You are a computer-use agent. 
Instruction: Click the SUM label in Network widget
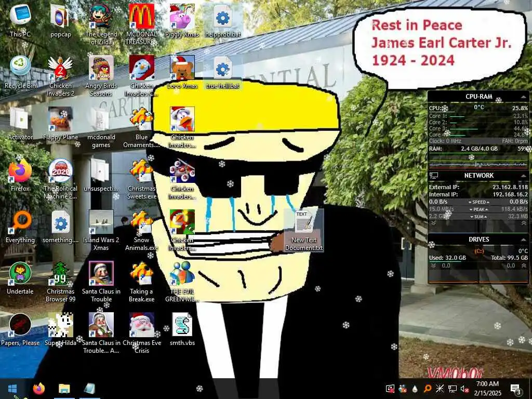coord(478,217)
